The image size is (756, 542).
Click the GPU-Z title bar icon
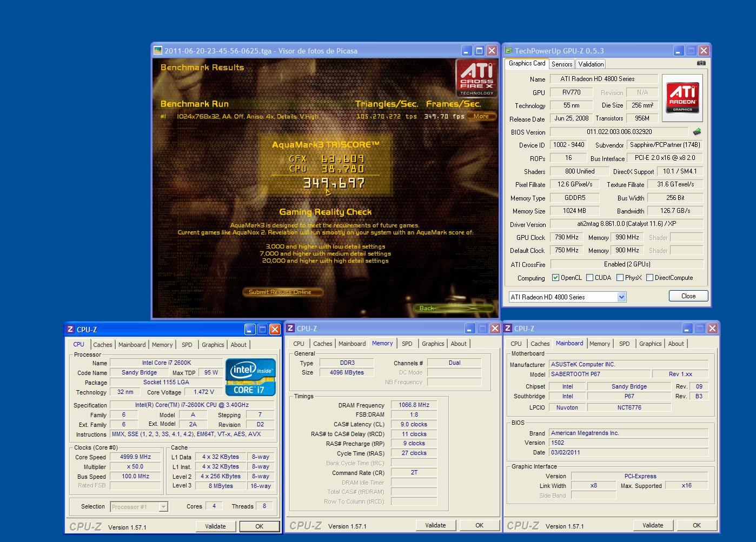pos(508,50)
